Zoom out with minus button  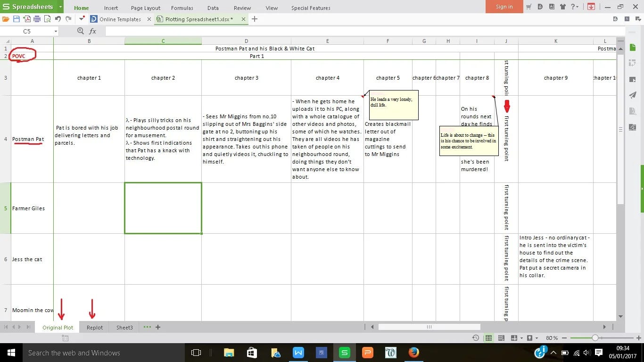tap(565, 338)
